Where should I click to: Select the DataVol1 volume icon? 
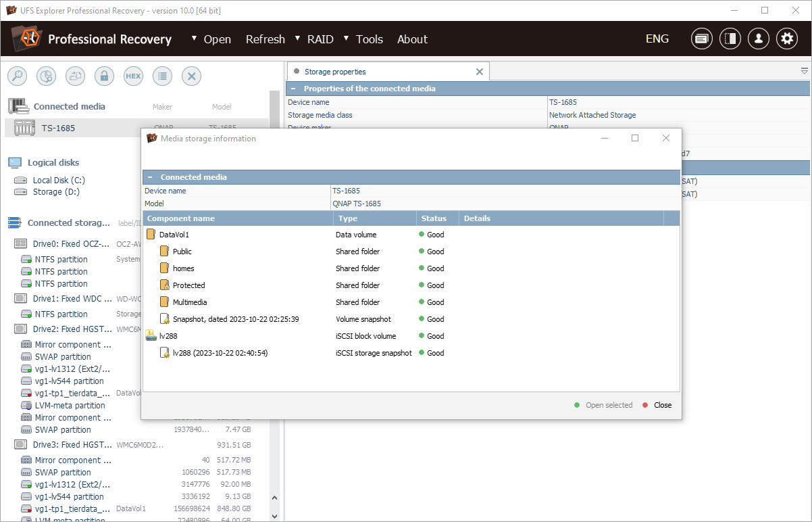(x=151, y=235)
